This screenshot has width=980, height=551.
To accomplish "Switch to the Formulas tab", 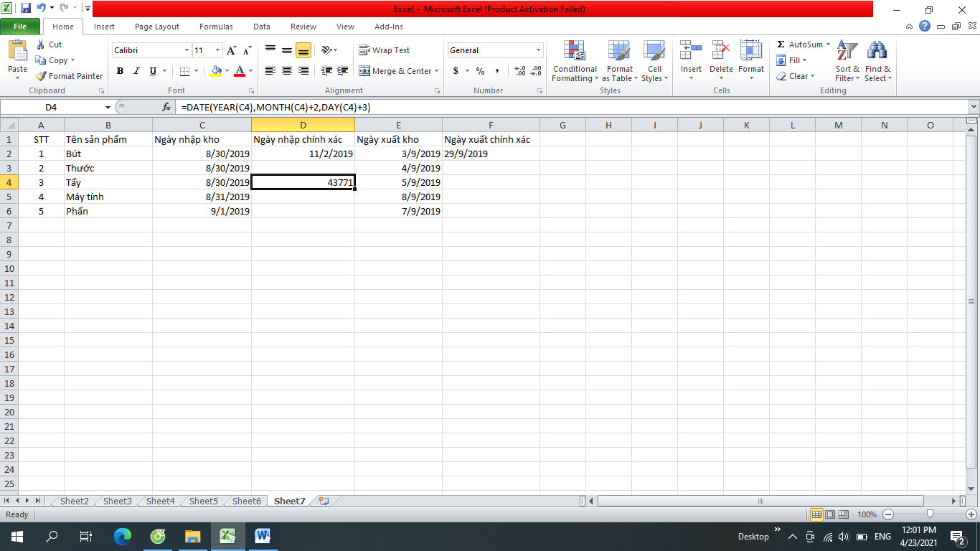I will pyautogui.click(x=216, y=27).
